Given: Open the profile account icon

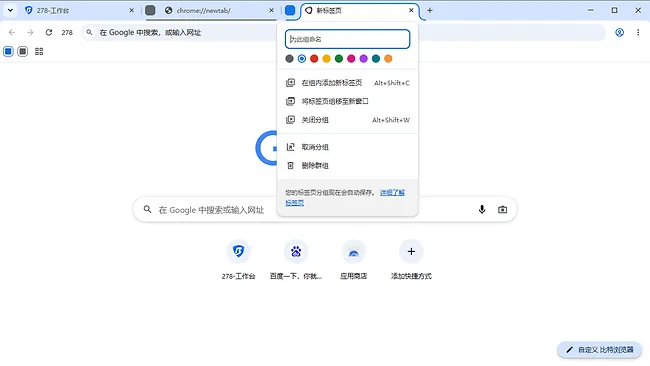Looking at the screenshot, I should point(619,32).
